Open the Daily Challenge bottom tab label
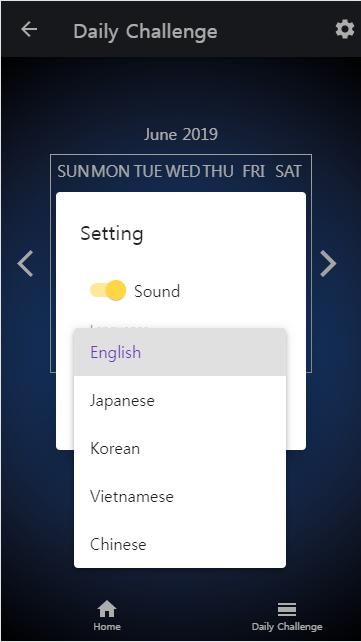Viewport: 361px width, 642px height. [x=287, y=626]
